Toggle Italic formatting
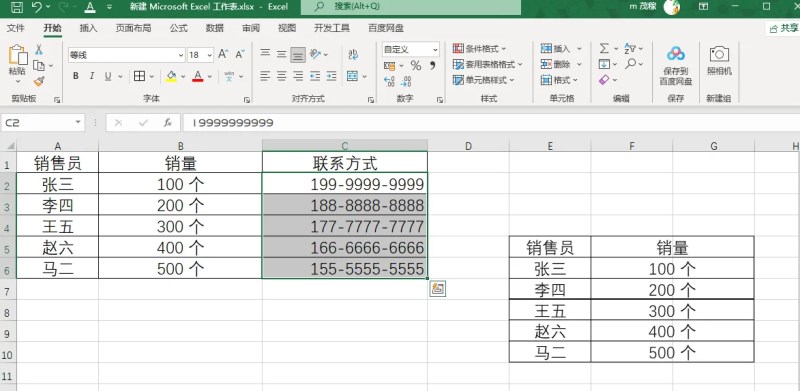This screenshot has width=800, height=391. [92, 76]
